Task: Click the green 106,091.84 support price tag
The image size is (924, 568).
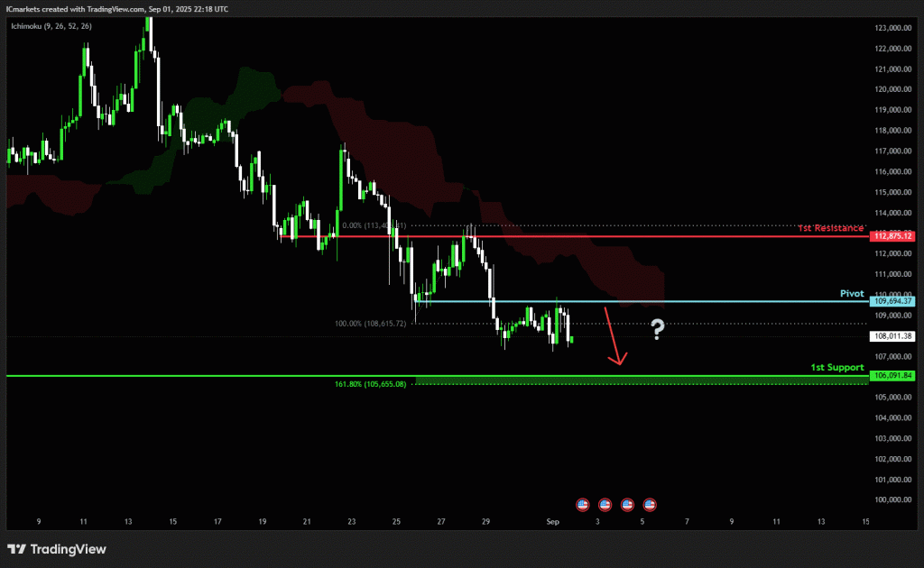Action: (892, 375)
